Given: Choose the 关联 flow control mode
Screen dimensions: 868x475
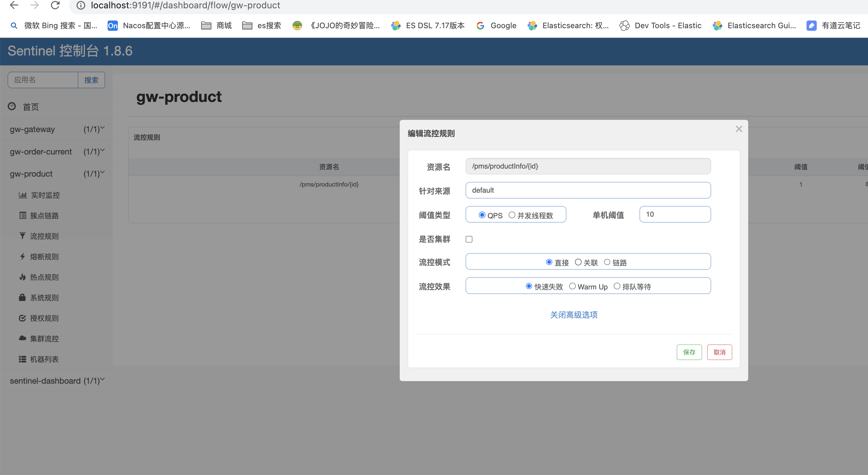Looking at the screenshot, I should tap(578, 262).
